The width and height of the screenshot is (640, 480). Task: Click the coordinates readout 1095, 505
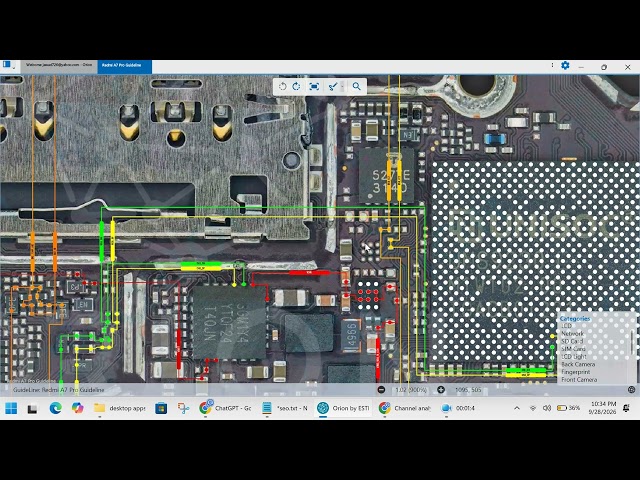[468, 390]
